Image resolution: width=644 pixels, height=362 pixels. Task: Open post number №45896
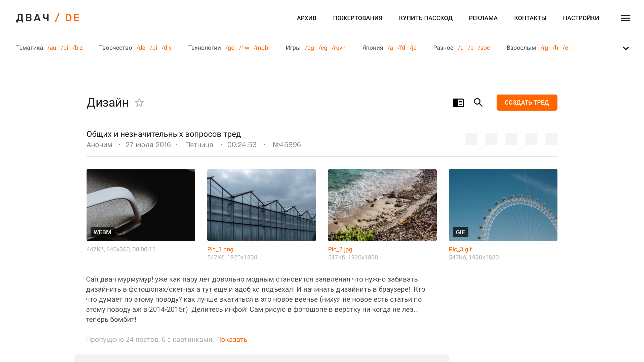point(287,145)
